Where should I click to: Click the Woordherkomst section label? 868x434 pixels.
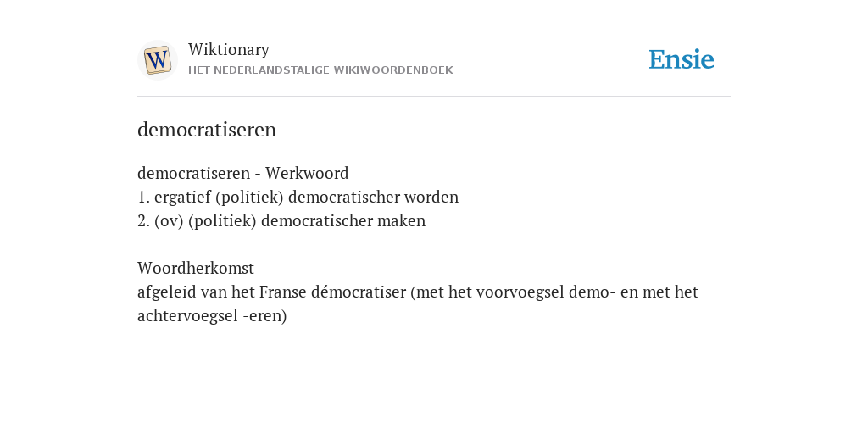(x=196, y=269)
